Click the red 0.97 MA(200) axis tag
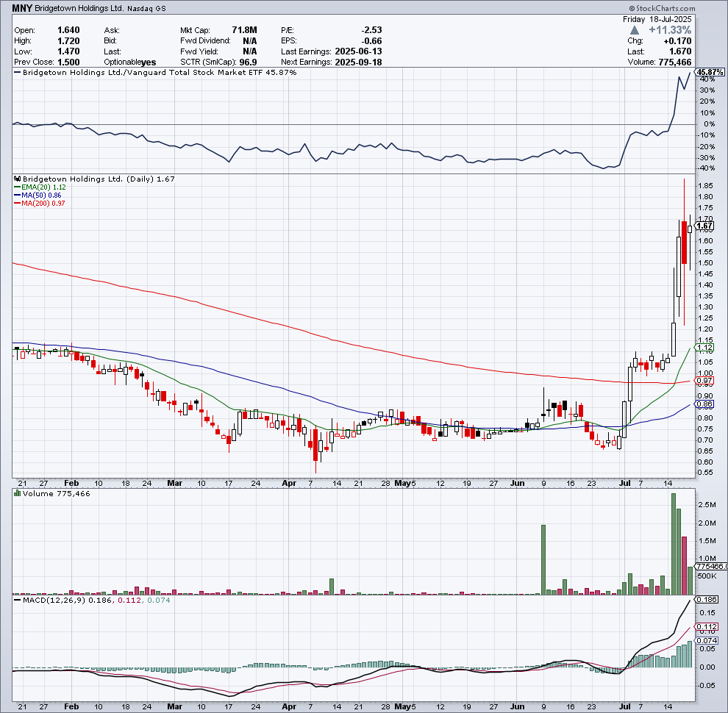 click(x=704, y=381)
